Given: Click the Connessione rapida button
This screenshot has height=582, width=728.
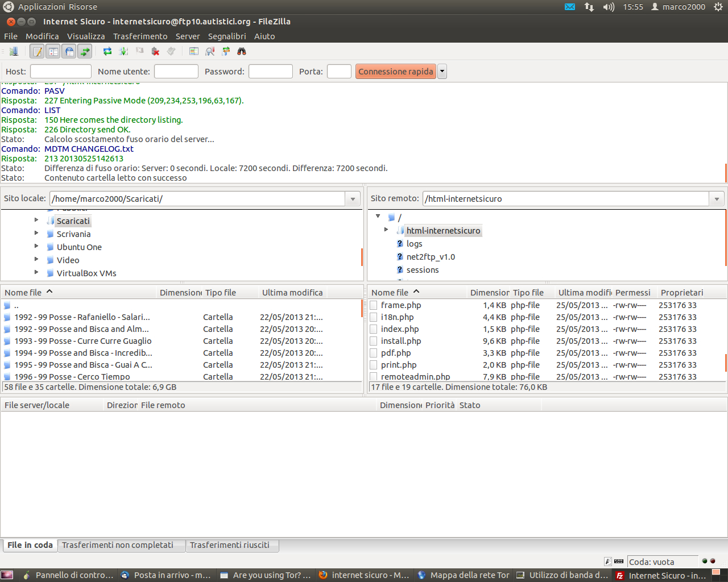Looking at the screenshot, I should coord(396,72).
